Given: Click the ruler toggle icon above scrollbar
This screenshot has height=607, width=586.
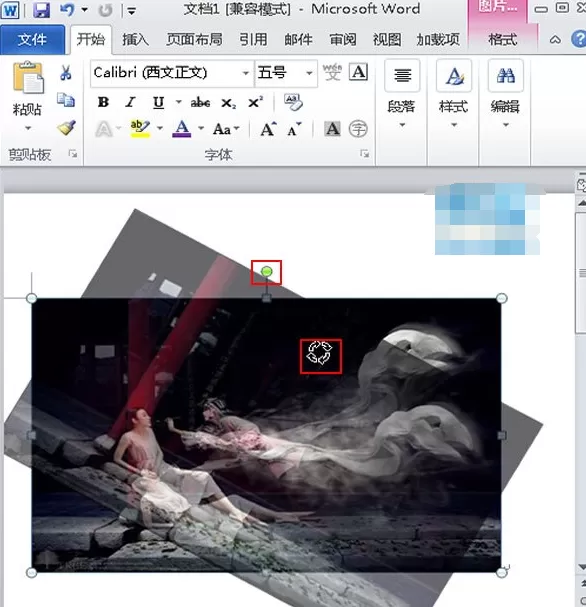Looking at the screenshot, I should pos(581,185).
